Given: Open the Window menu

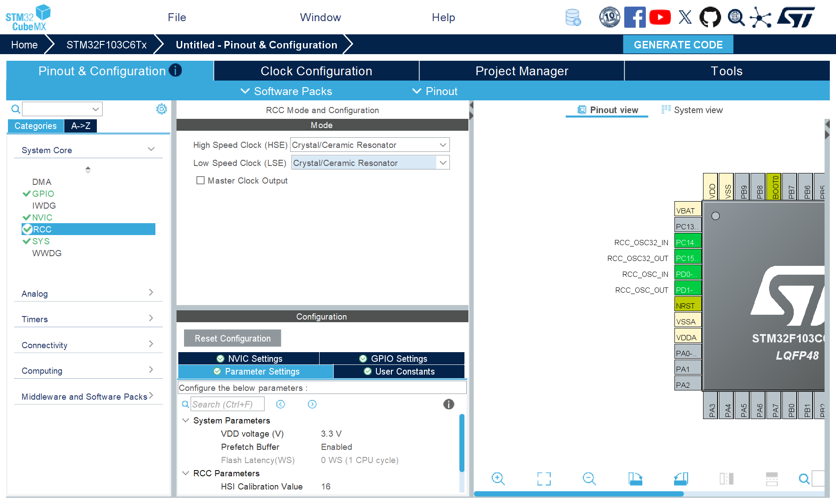Looking at the screenshot, I should coord(320,17).
